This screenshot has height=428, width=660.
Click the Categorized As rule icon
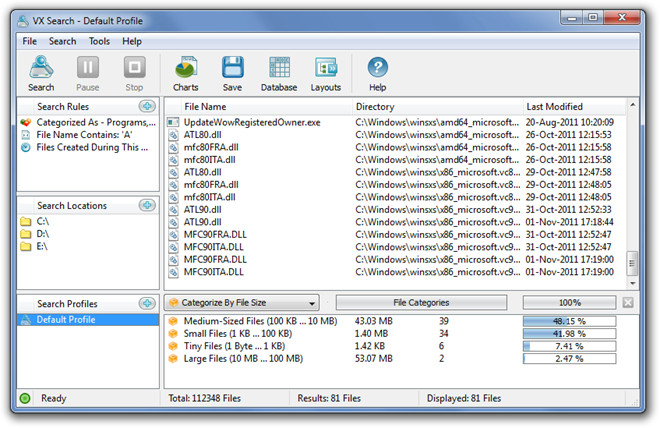coord(26,122)
